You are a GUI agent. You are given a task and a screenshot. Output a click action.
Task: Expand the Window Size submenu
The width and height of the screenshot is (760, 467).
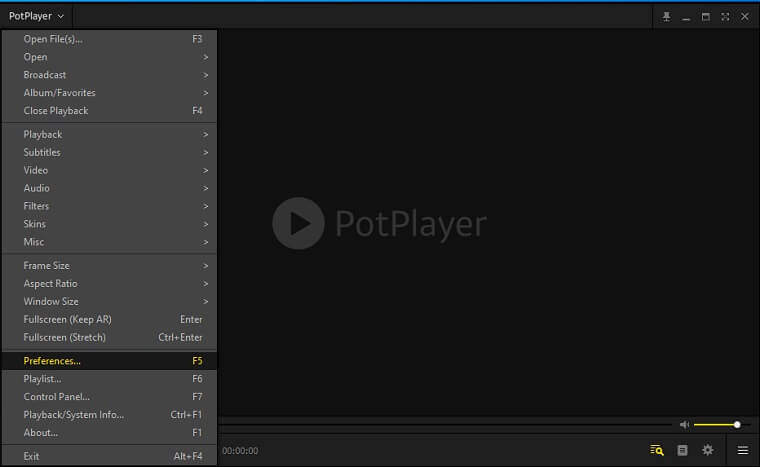pos(110,302)
